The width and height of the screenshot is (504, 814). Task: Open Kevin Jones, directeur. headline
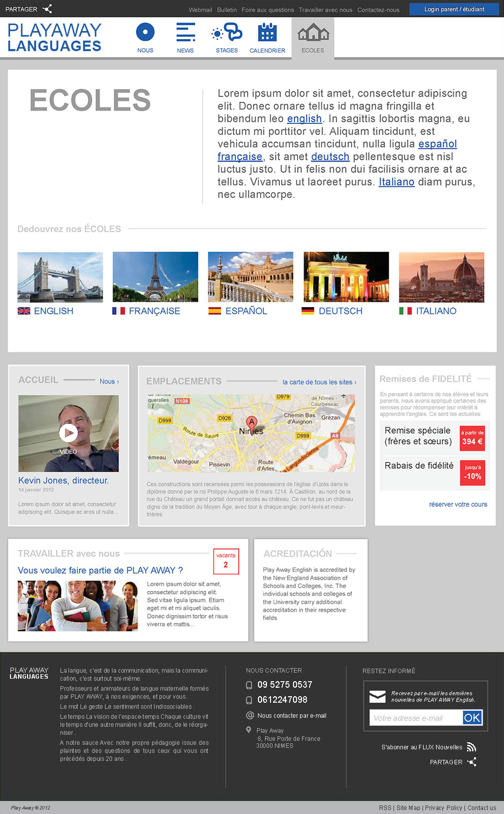64,480
